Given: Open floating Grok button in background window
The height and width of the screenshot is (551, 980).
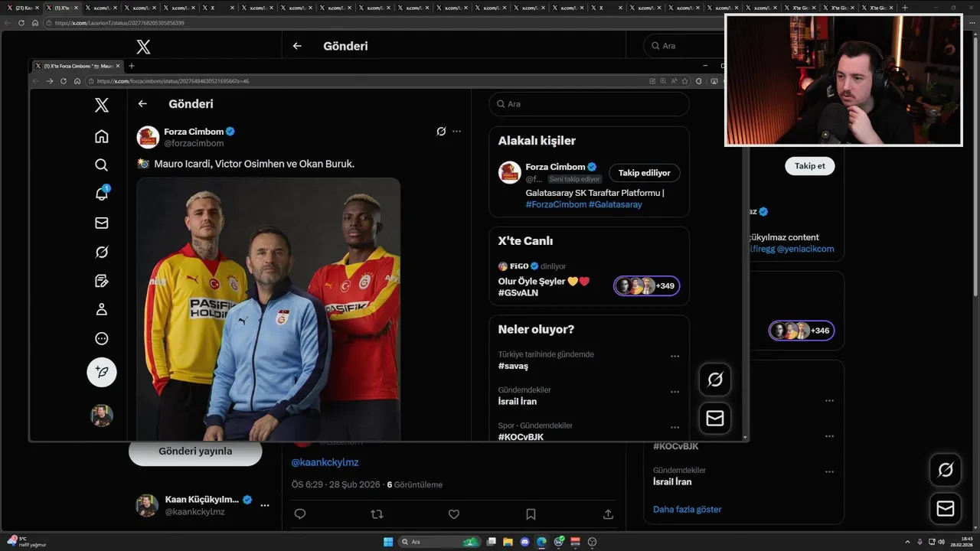Looking at the screenshot, I should [x=946, y=470].
